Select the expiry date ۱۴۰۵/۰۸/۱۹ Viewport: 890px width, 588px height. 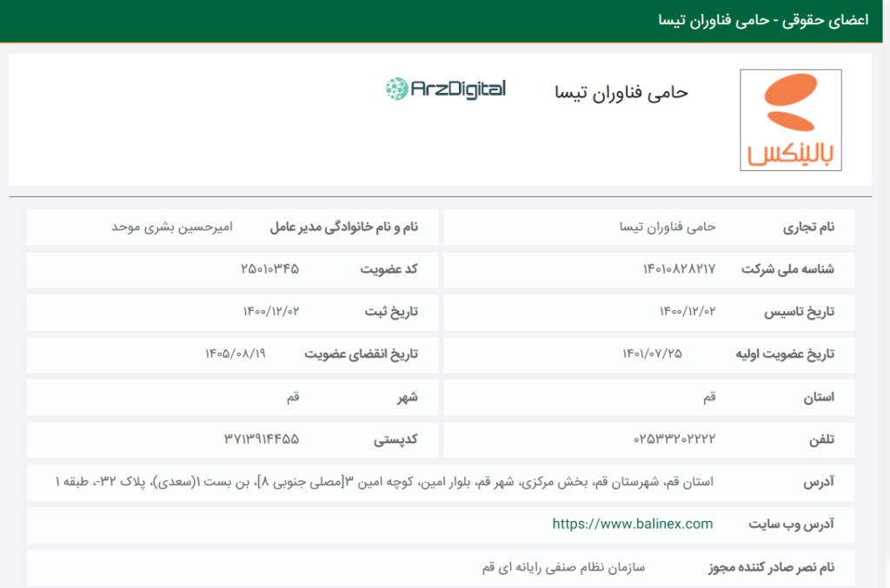click(236, 353)
